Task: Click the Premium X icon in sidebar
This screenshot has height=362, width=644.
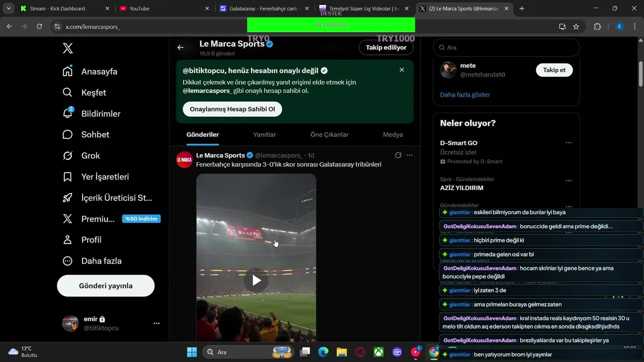Action: pos(67,219)
